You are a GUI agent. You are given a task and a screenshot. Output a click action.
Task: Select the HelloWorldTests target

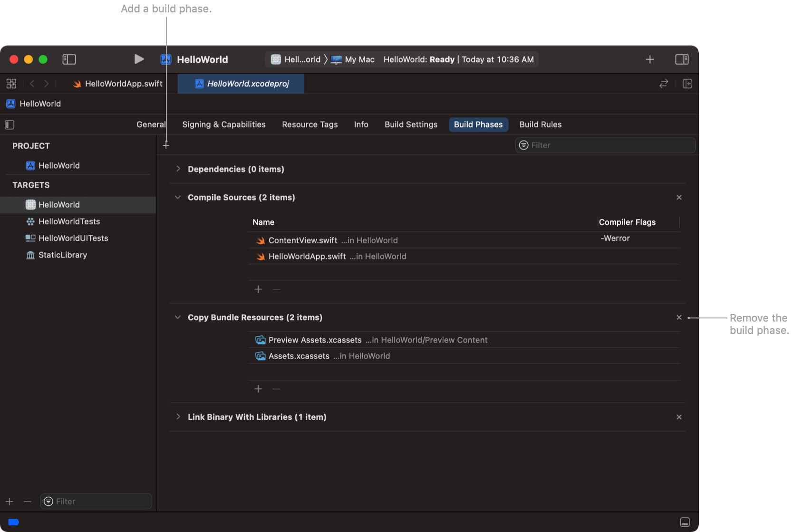click(78, 221)
